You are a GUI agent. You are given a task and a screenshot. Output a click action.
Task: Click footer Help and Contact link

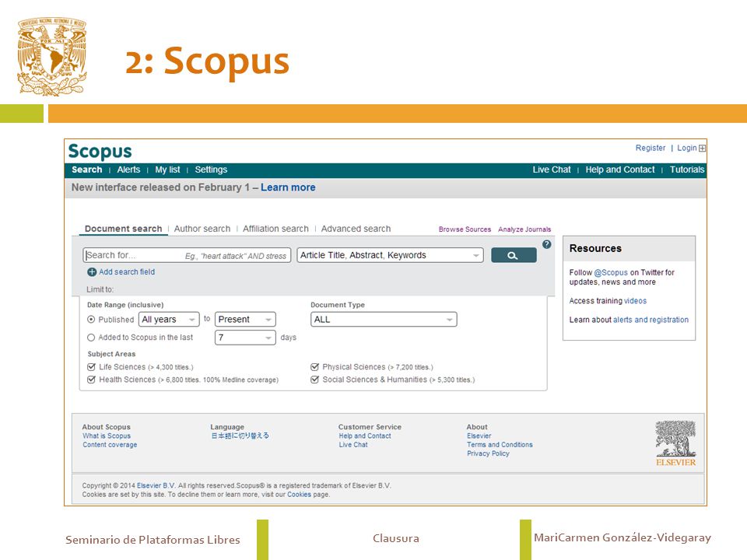point(365,436)
